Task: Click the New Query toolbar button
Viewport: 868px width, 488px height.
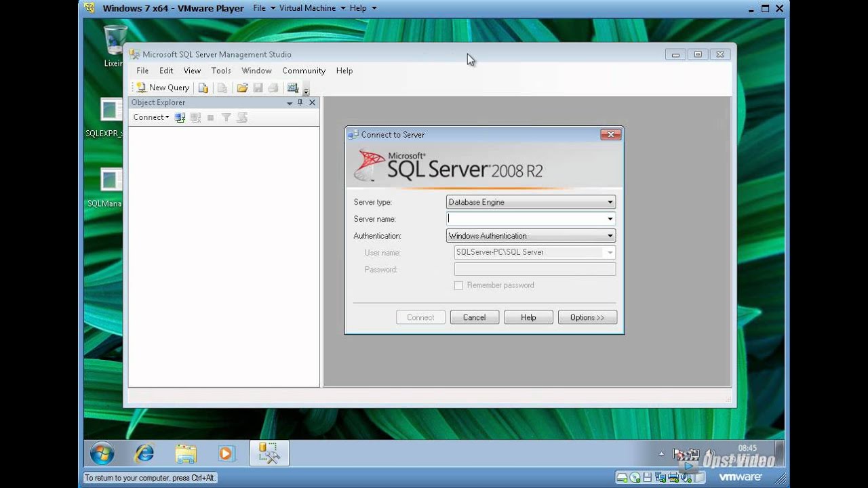Action: click(163, 87)
